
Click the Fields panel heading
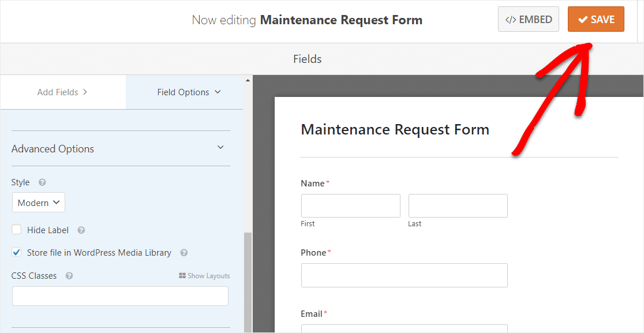pyautogui.click(x=307, y=59)
